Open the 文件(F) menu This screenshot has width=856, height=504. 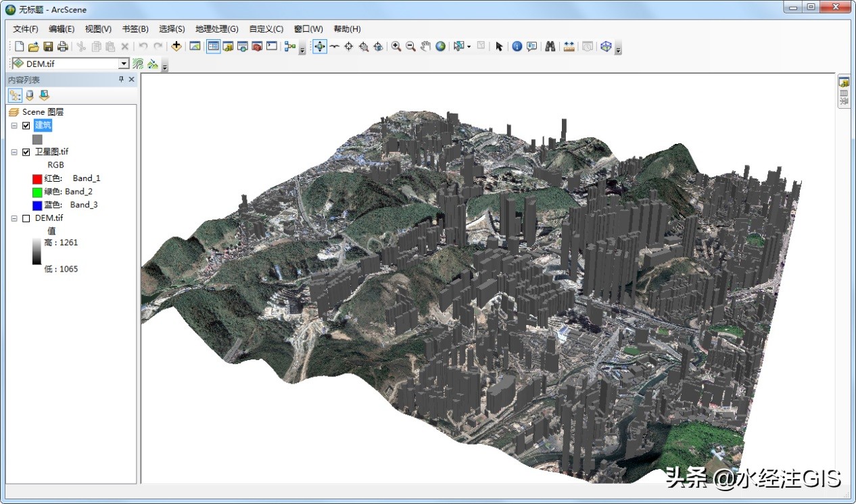(x=26, y=29)
